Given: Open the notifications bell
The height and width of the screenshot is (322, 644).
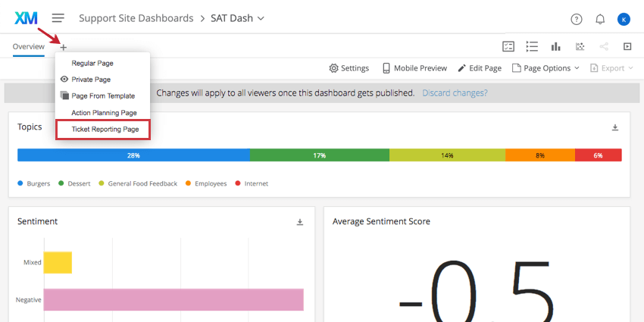Looking at the screenshot, I should [x=600, y=19].
